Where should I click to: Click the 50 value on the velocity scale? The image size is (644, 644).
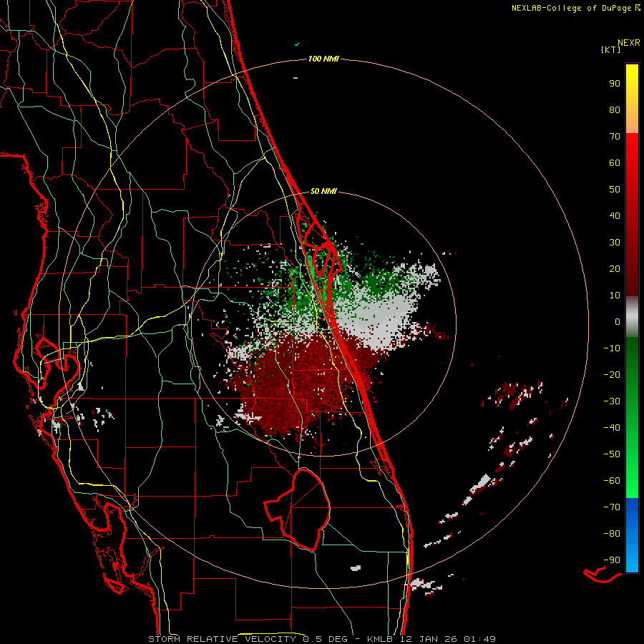tap(615, 190)
